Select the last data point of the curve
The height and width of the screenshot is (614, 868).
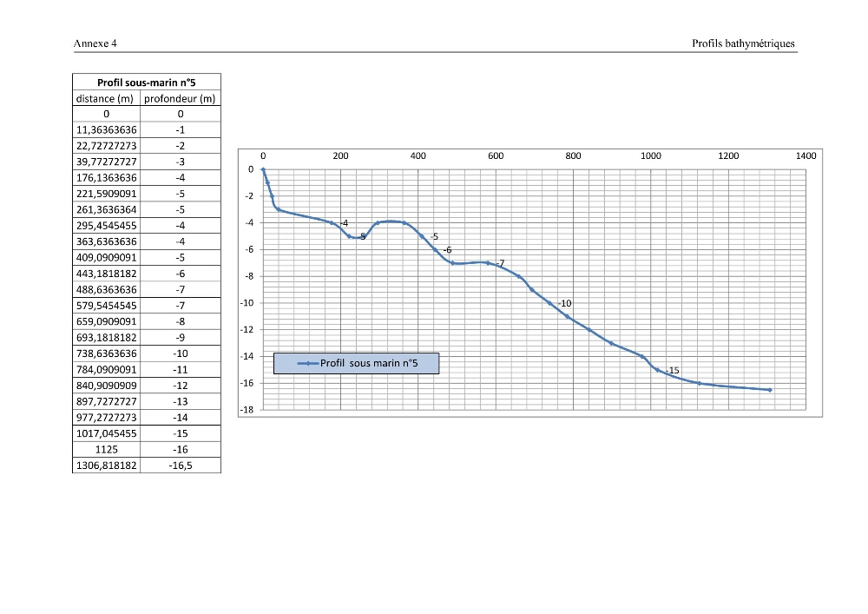tap(769, 390)
